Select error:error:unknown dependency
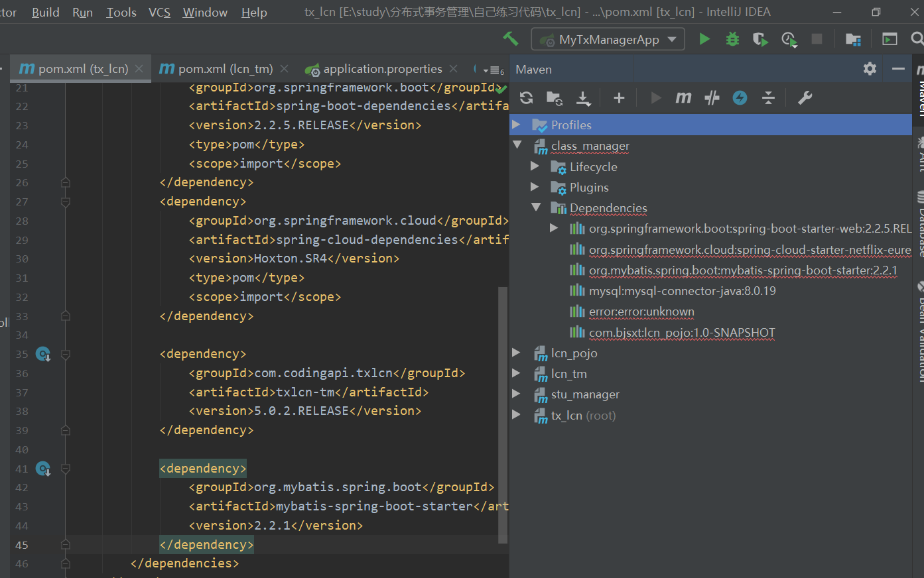Image resolution: width=924 pixels, height=578 pixels. 641,312
